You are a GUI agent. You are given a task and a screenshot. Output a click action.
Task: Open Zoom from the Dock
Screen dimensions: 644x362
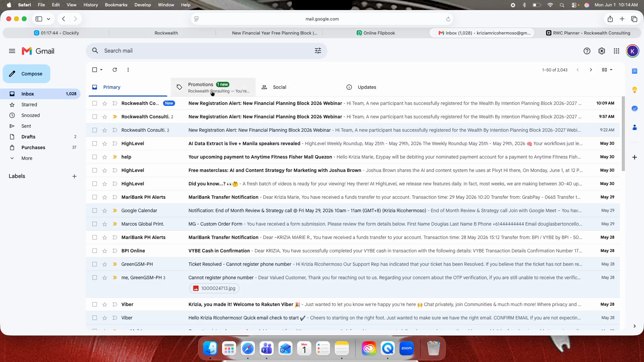coord(407,349)
